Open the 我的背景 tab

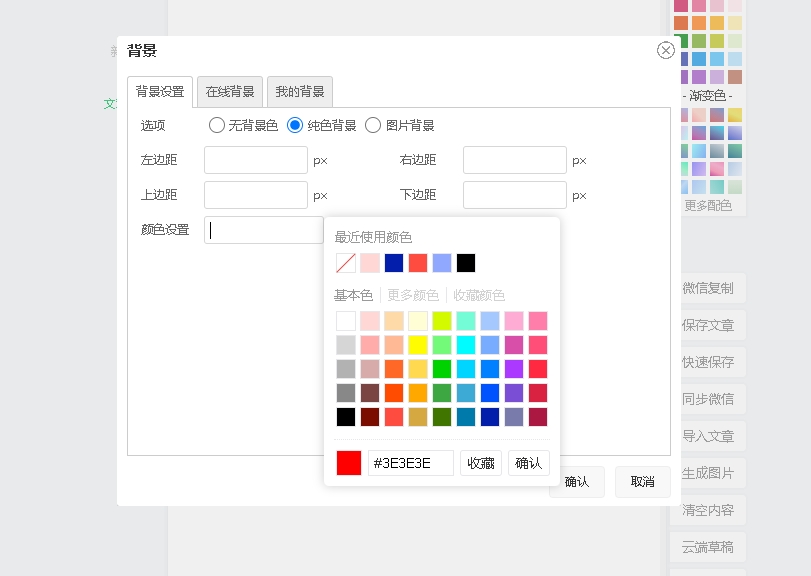[300, 92]
